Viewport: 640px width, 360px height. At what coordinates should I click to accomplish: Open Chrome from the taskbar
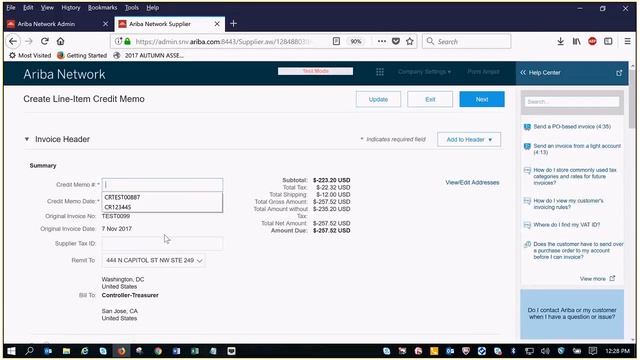click(x=158, y=351)
